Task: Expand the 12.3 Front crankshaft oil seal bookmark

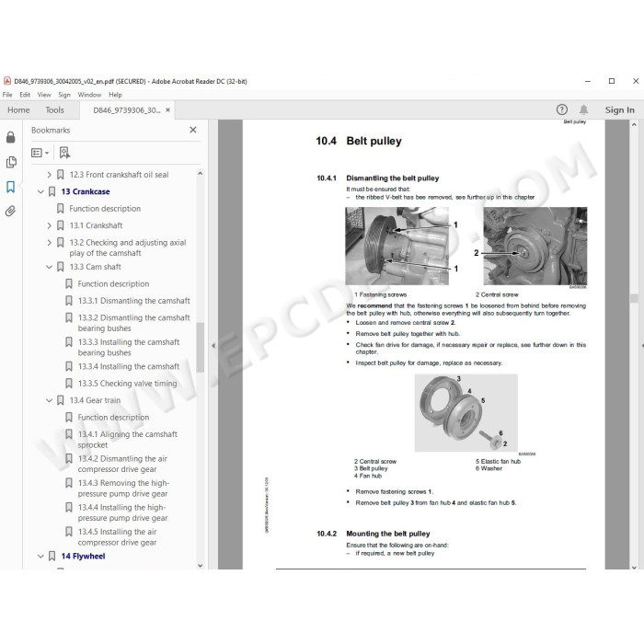Action: click(49, 175)
